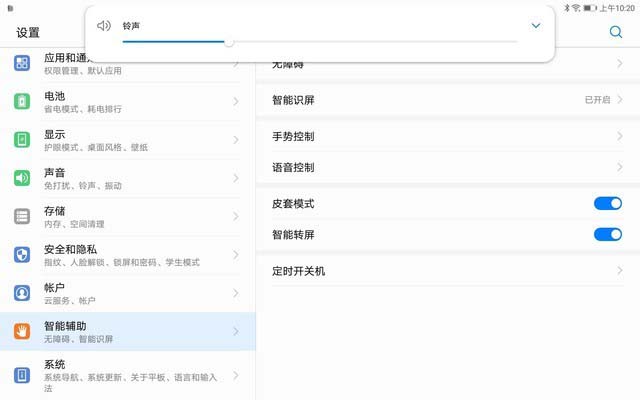This screenshot has width=640, height=400.
Task: Click the green Battery icon
Action: click(x=22, y=102)
